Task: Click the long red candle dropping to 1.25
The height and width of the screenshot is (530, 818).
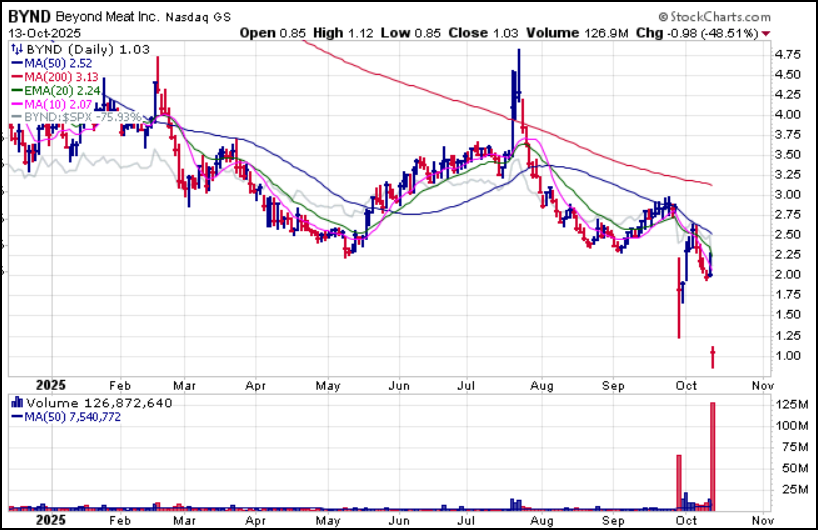Action: [x=679, y=298]
